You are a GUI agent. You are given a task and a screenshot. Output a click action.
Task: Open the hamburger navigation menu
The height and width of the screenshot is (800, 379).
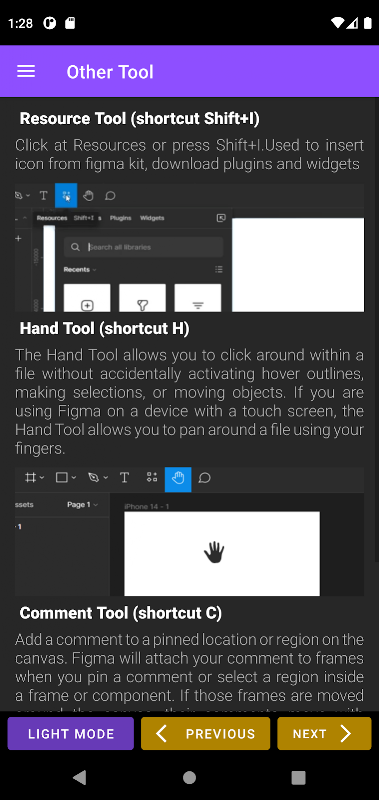pyautogui.click(x=26, y=71)
